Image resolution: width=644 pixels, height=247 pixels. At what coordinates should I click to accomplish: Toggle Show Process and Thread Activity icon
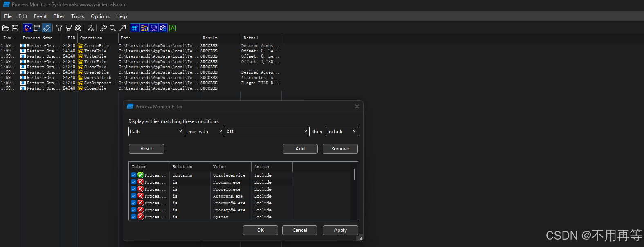163,28
